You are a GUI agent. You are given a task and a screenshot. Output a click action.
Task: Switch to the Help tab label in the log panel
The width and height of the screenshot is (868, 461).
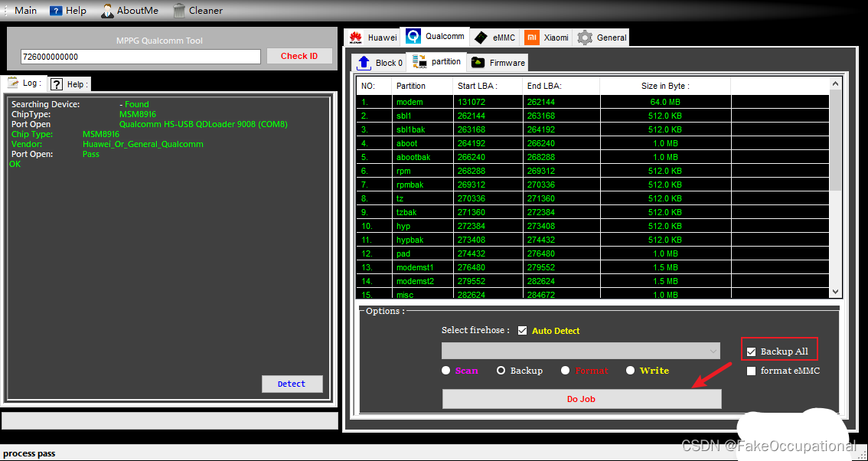77,84
